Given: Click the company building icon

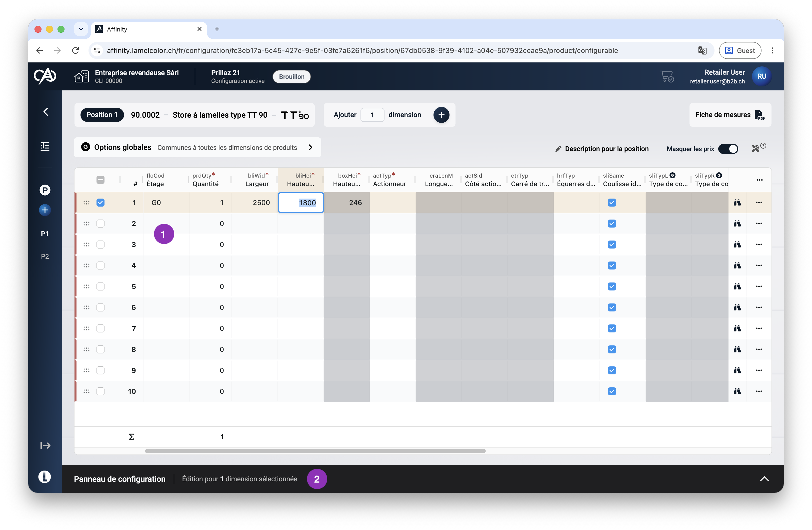Looking at the screenshot, I should click(81, 76).
